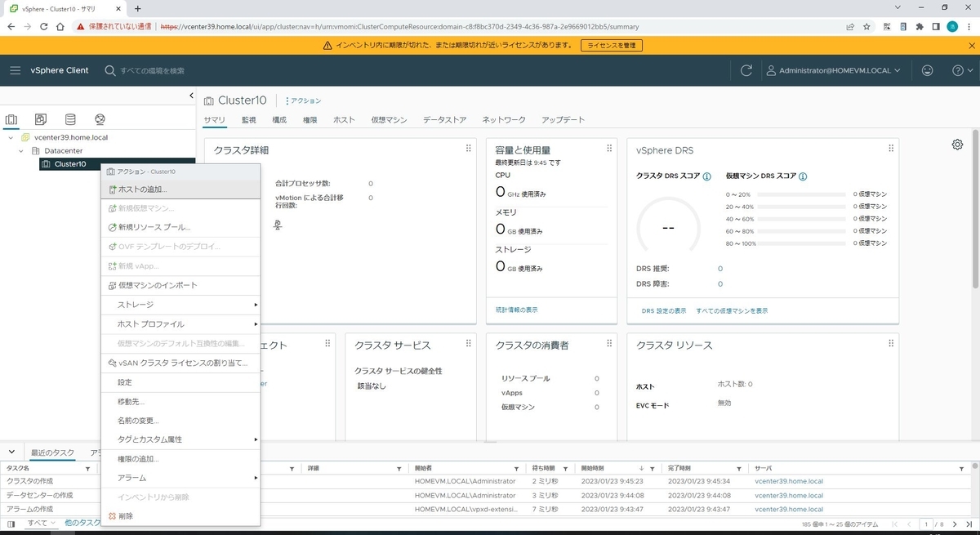Screen dimensions: 980x535
Task: Choose 新規リソース プール from context menu
Action: (180, 227)
